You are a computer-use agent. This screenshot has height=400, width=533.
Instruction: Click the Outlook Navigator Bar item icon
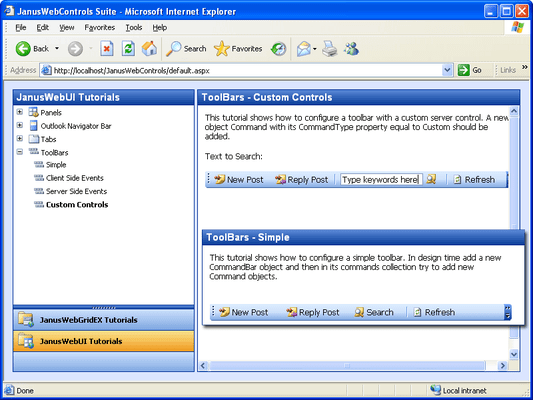coord(33,125)
